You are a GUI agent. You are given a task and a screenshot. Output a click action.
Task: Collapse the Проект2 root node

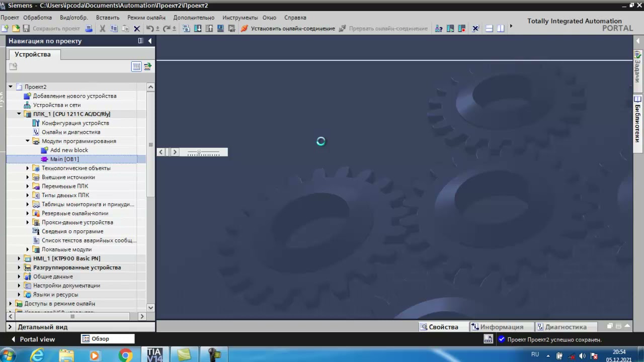coord(10,87)
